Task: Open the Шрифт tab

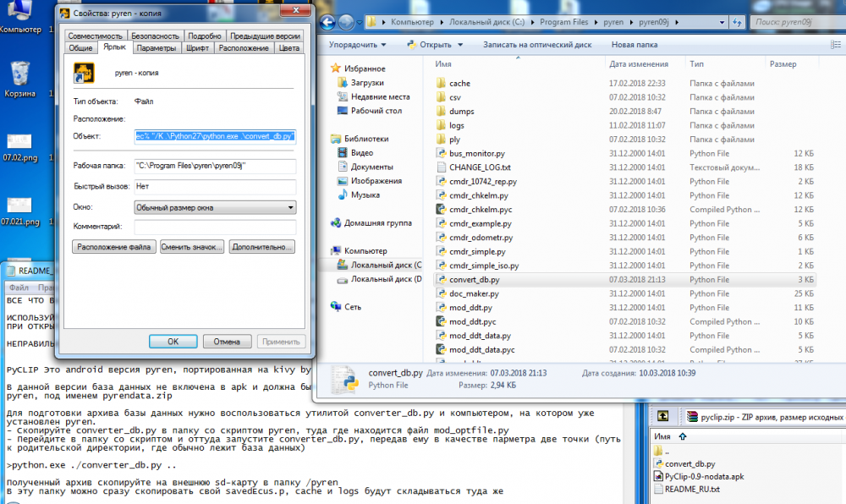Action: pyautogui.click(x=197, y=48)
